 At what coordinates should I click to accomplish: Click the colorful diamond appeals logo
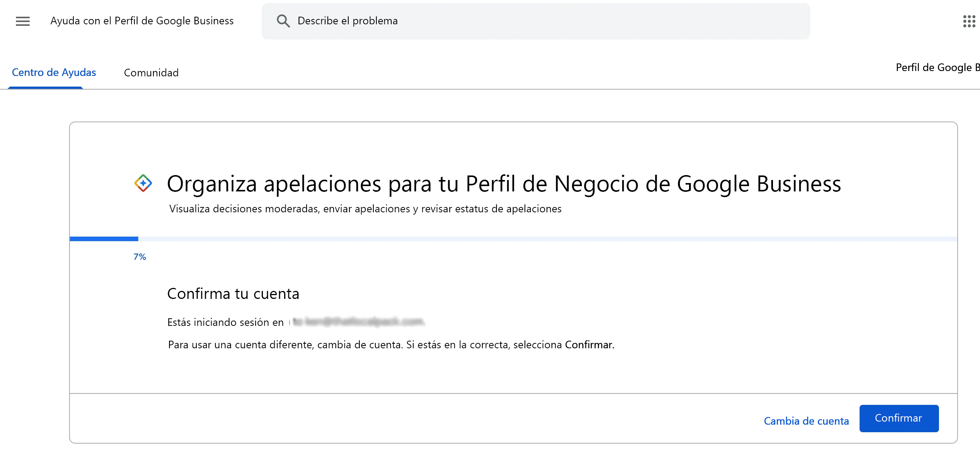[143, 183]
